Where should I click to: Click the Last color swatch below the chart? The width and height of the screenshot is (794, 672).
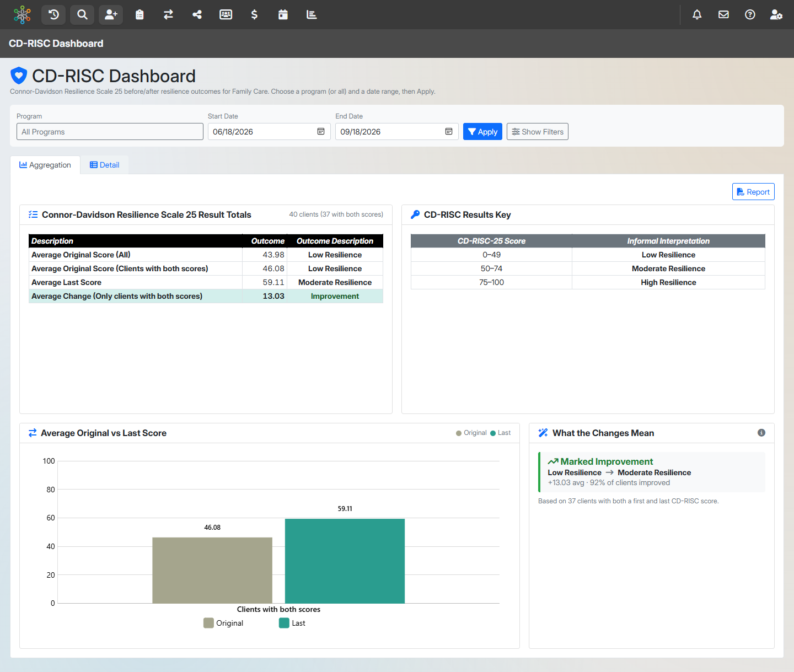(284, 623)
